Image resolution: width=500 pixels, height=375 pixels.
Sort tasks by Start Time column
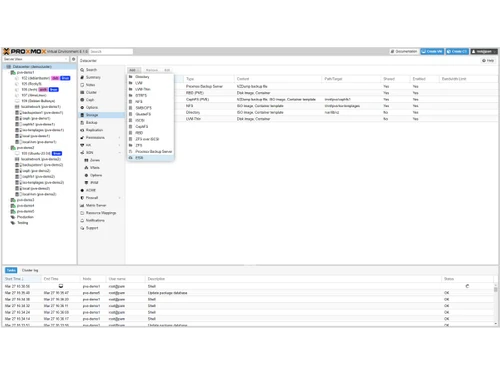(22, 279)
